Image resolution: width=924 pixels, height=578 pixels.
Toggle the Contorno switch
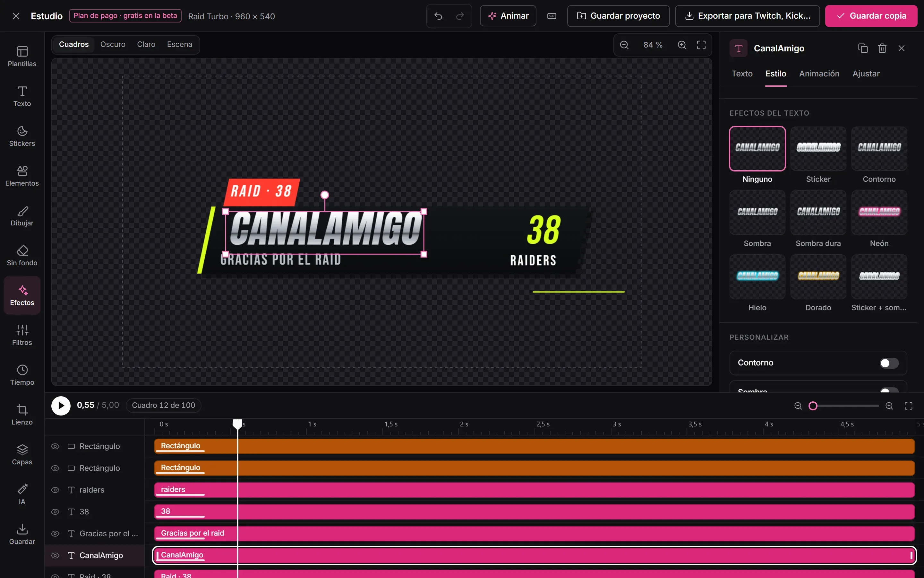(889, 363)
